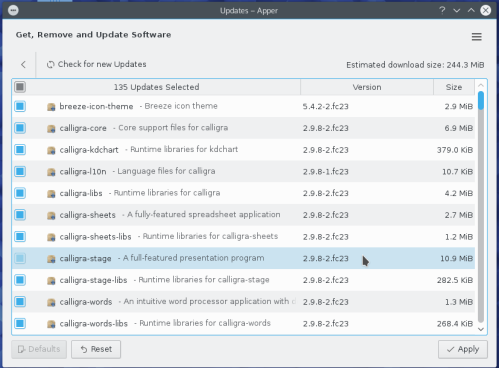The height and width of the screenshot is (368, 499).
Task: Click Check for new Updates
Action: click(97, 64)
